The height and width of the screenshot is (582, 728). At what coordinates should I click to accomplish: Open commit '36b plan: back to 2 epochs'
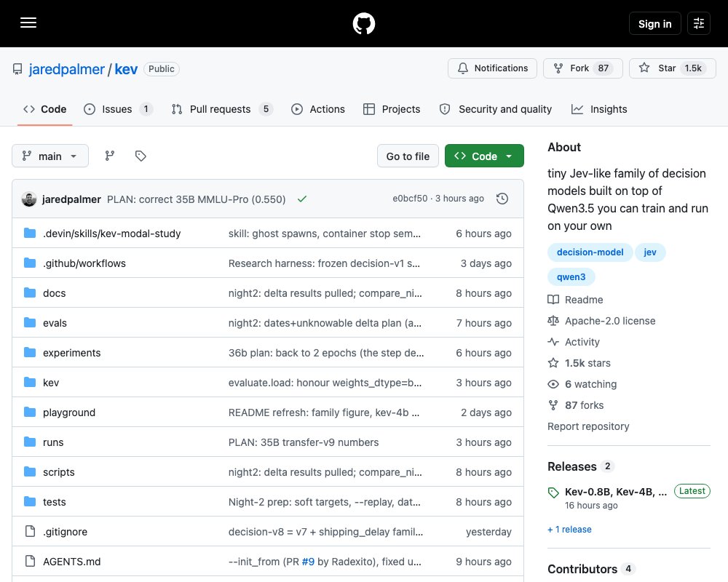tap(326, 353)
